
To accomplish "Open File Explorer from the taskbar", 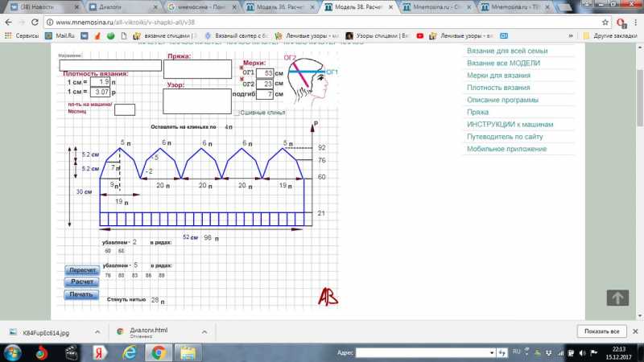I will click(187, 352).
